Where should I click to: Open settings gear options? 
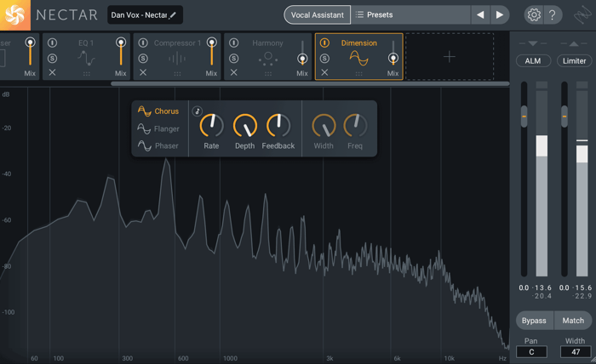click(534, 14)
